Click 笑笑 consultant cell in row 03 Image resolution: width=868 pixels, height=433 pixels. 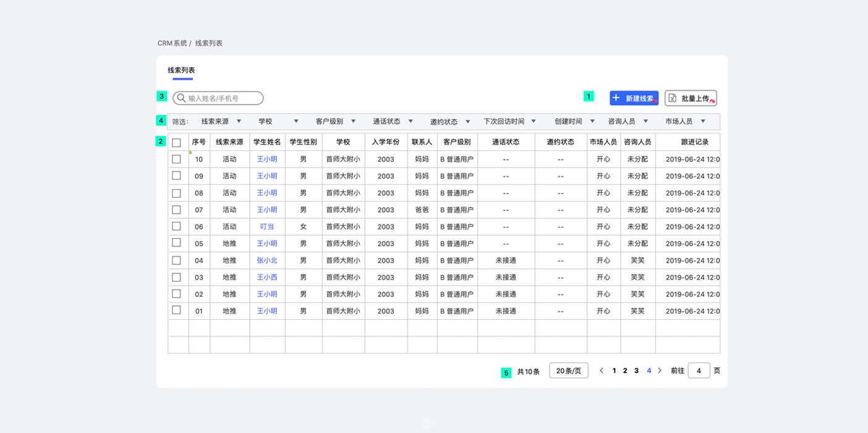(637, 277)
